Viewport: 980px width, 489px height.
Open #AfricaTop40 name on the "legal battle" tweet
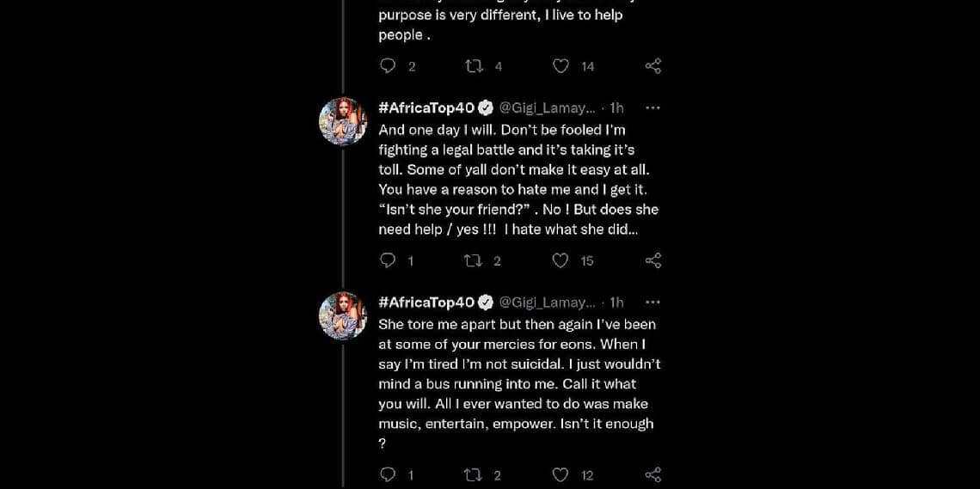point(426,108)
